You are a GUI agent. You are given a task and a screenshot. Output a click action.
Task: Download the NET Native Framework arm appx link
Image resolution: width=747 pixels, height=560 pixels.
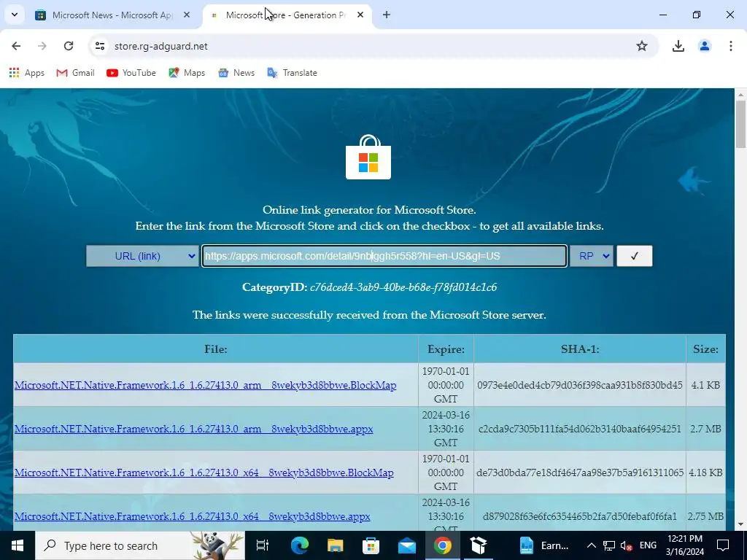[193, 429]
